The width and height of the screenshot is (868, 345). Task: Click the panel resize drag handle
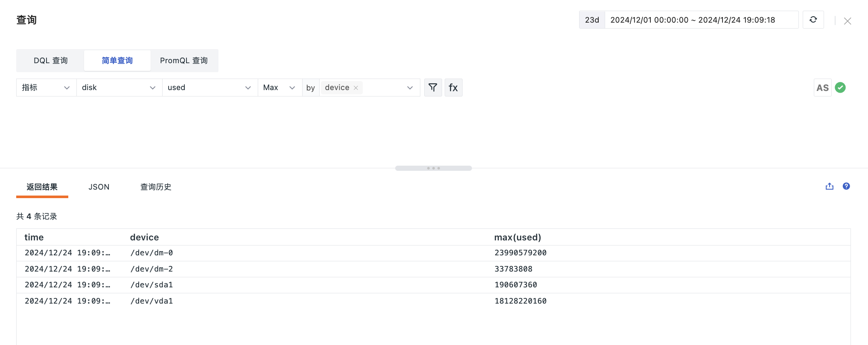[x=433, y=168]
